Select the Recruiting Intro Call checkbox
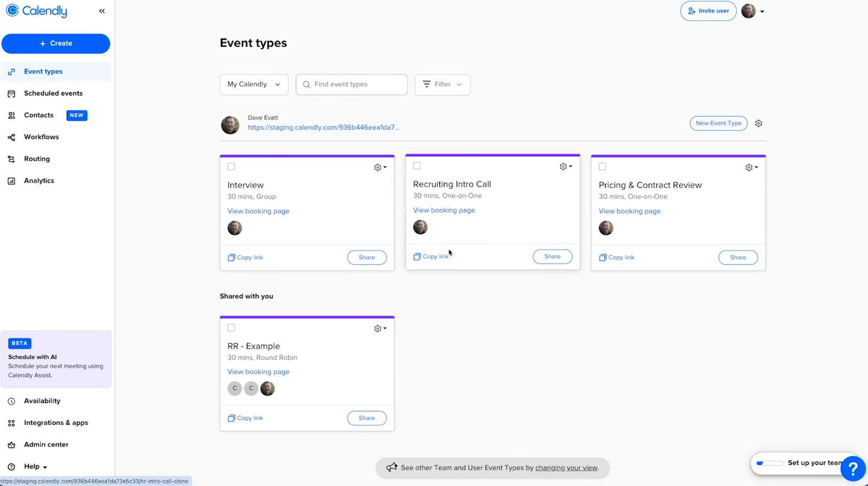868x486 pixels. [x=417, y=166]
